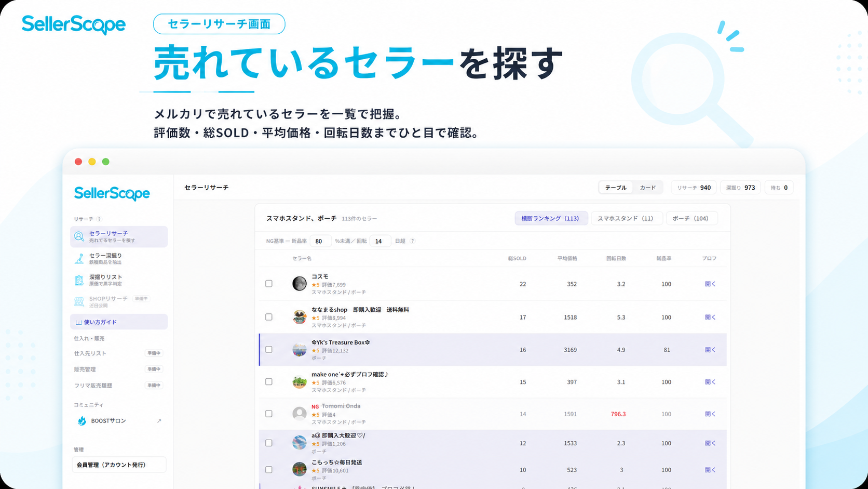Select the 横断ランキング (113) tab
Screen dimensions: 868x489
[551, 219]
